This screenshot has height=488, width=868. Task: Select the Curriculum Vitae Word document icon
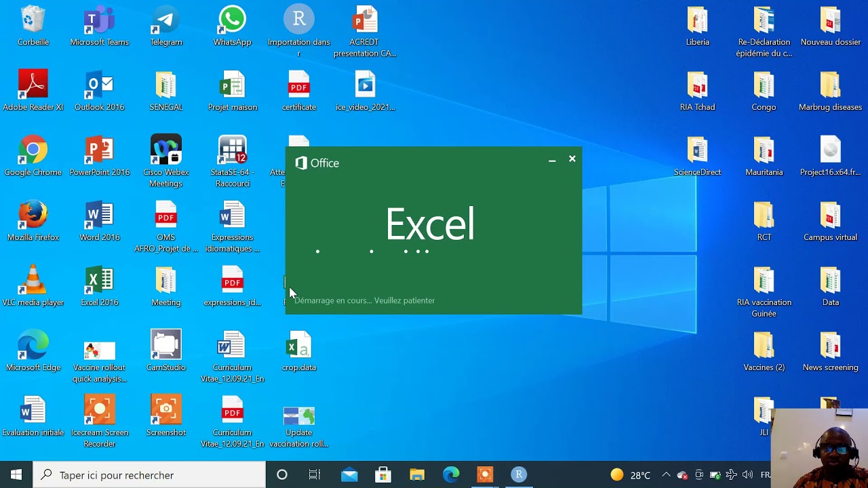click(x=233, y=357)
